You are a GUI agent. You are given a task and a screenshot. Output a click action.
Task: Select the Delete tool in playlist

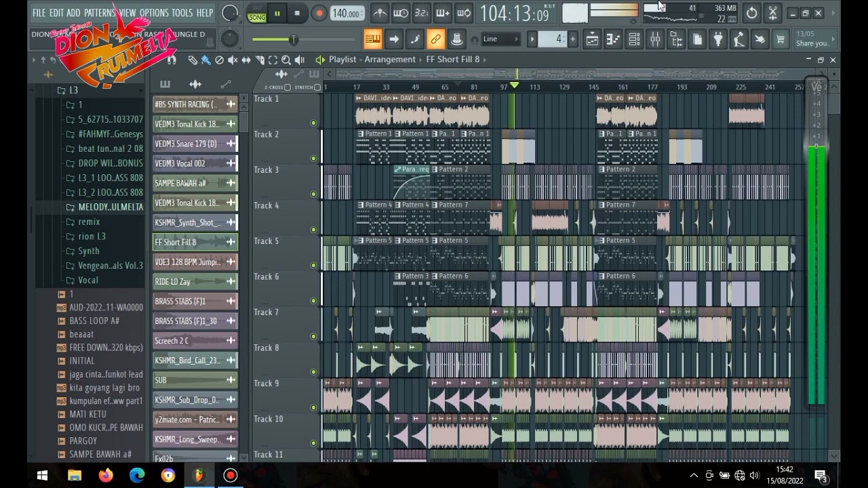pyautogui.click(x=219, y=60)
